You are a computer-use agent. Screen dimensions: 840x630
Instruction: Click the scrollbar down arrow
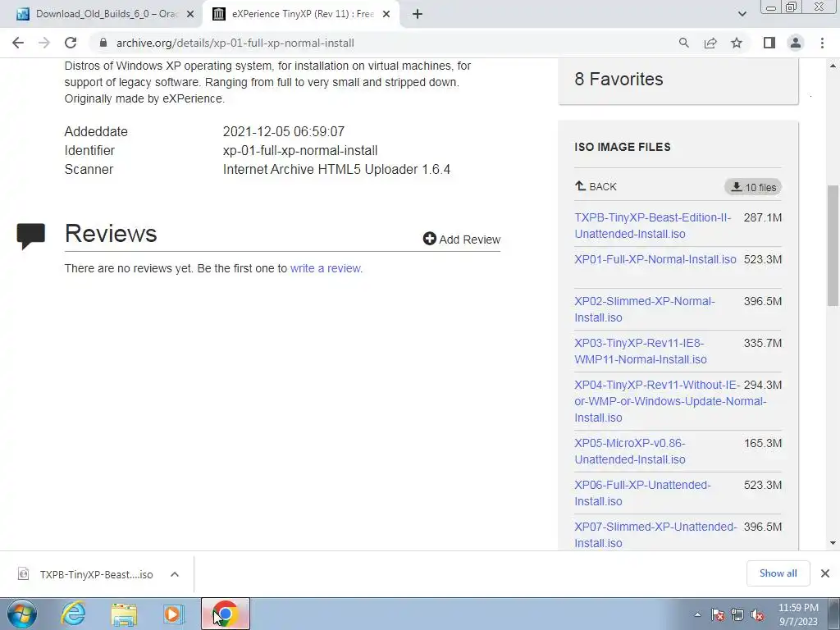point(833,543)
